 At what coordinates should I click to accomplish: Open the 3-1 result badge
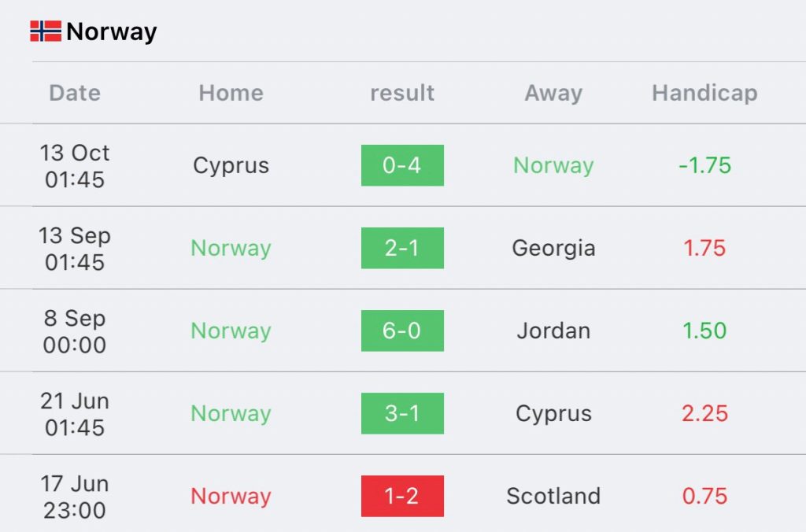(402, 414)
